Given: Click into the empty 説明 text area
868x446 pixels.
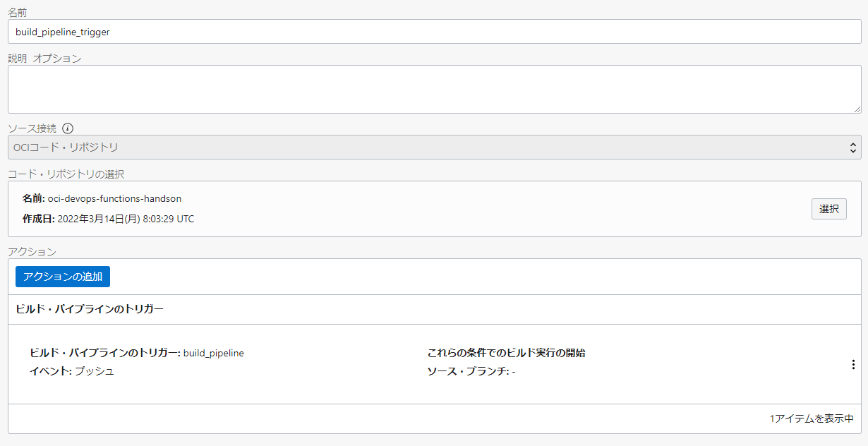Looking at the screenshot, I should (434, 89).
